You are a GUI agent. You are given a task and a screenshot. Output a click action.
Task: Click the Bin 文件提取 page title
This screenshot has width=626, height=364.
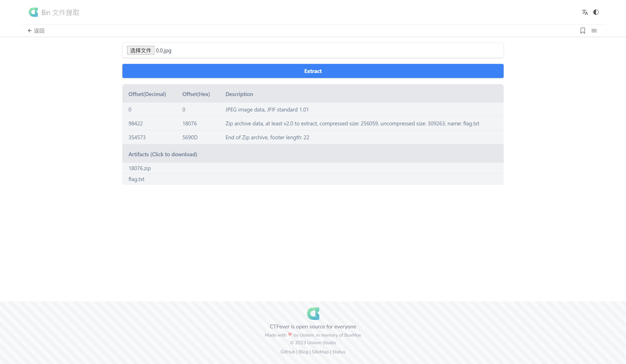click(60, 13)
